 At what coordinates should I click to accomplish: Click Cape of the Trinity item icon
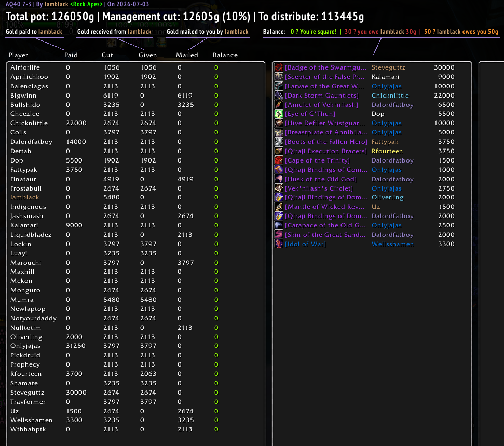[x=279, y=160]
